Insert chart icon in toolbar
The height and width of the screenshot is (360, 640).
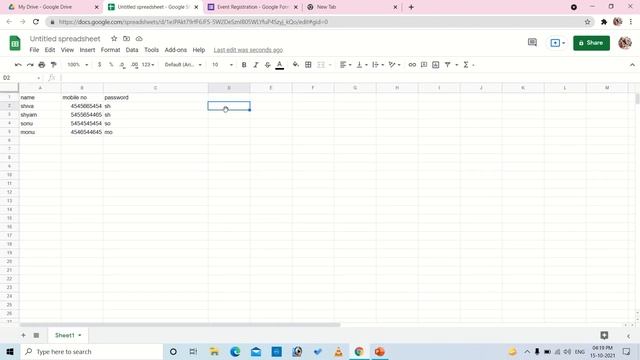[436, 65]
